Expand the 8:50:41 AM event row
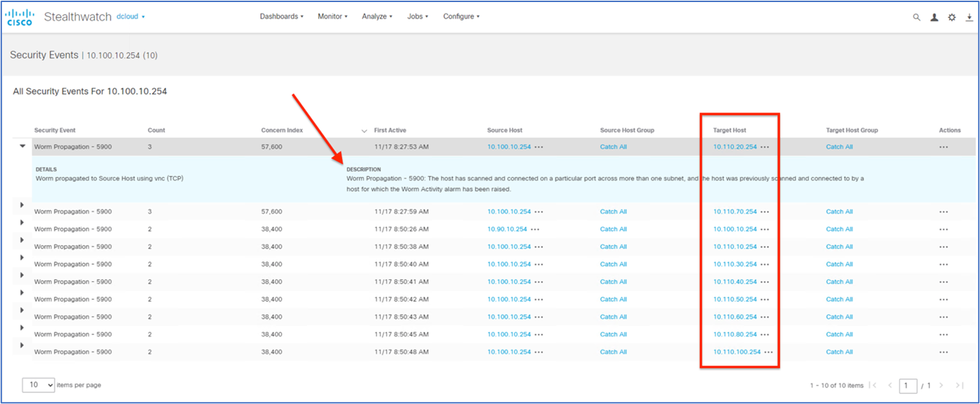 click(22, 275)
